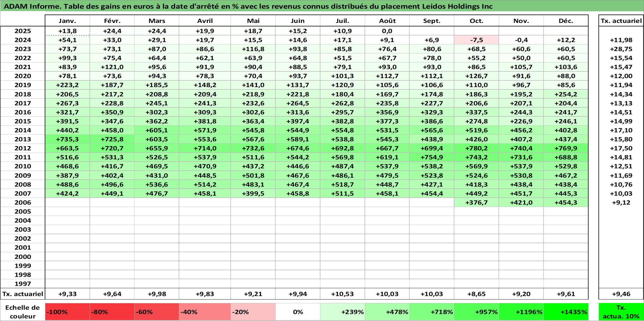Select the bottom 'Tx. actuariel' row label
Screen dimensions: 644x321
click(23, 294)
